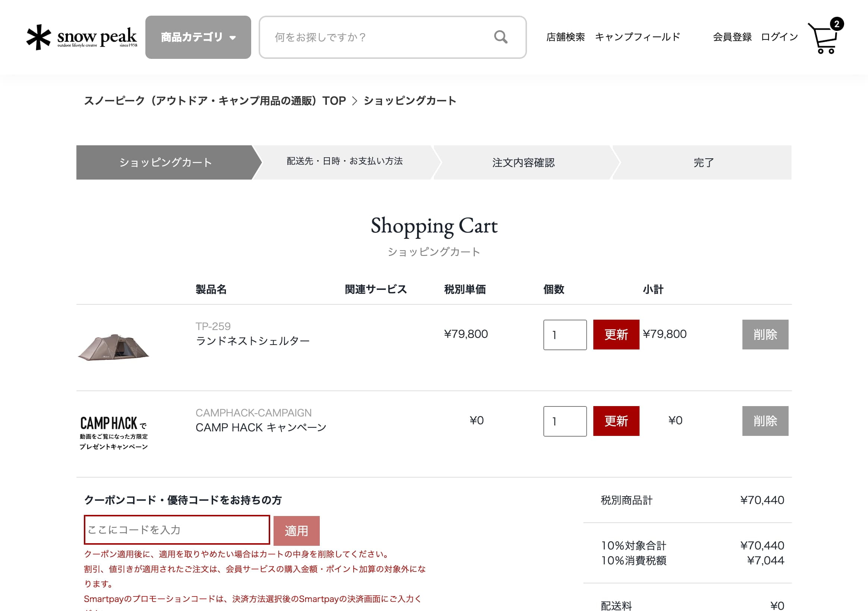This screenshot has width=868, height=611.
Task: Open キャンプフィールド link
Action: [637, 37]
